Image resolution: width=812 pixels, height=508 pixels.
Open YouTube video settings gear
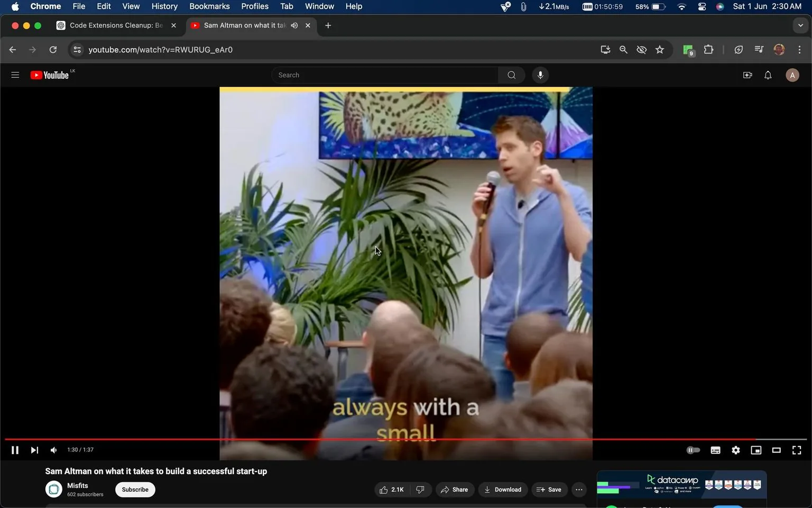click(x=735, y=450)
